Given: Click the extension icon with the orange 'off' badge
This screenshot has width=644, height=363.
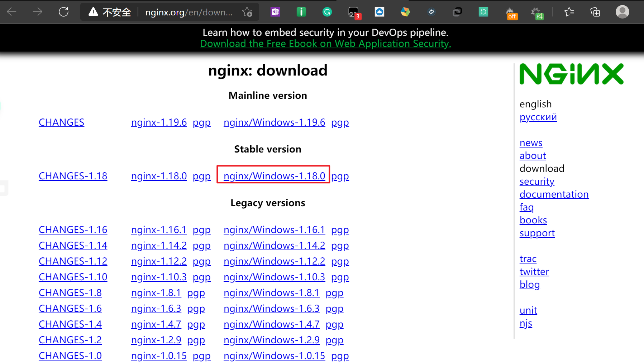Looking at the screenshot, I should pyautogui.click(x=511, y=13).
